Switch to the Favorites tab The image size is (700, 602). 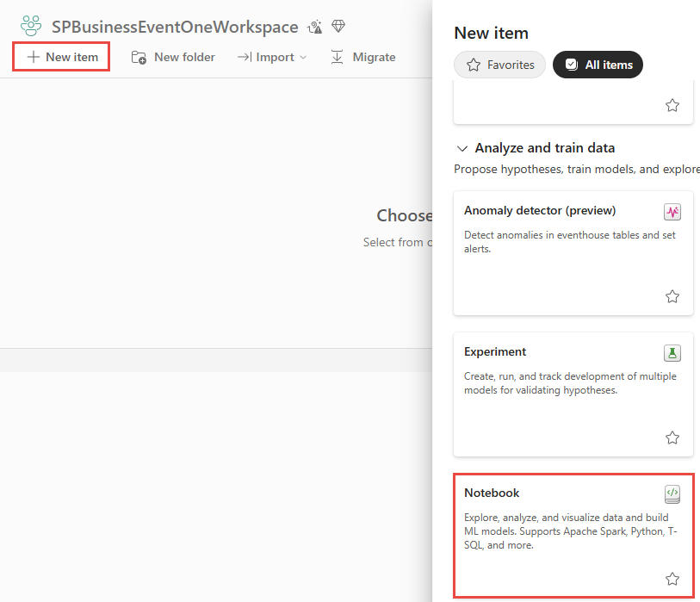(499, 65)
